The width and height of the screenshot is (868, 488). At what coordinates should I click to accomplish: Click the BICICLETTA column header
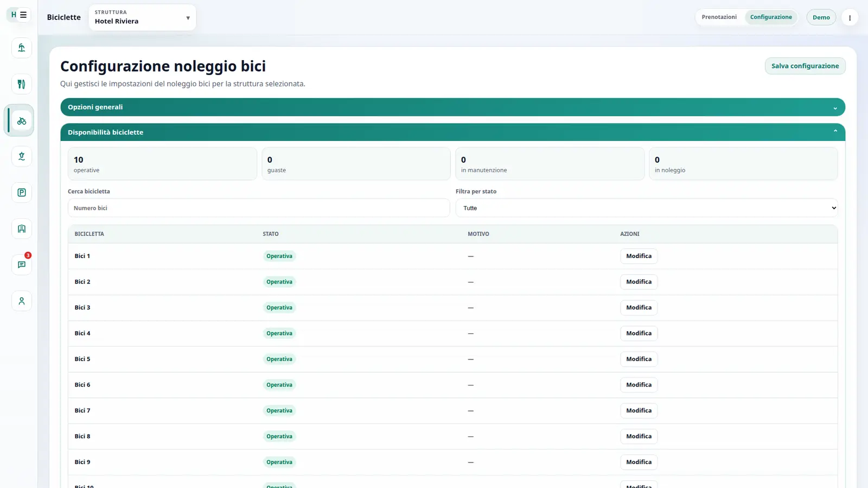[x=90, y=234]
